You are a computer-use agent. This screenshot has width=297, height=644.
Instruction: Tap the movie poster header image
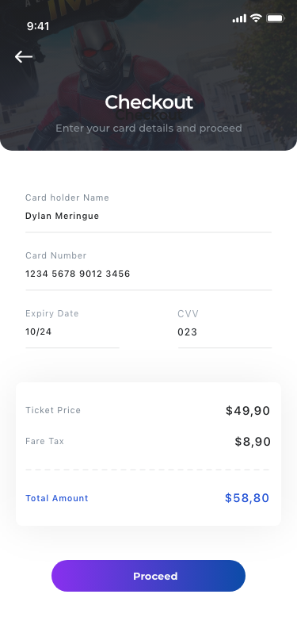[x=149, y=75]
